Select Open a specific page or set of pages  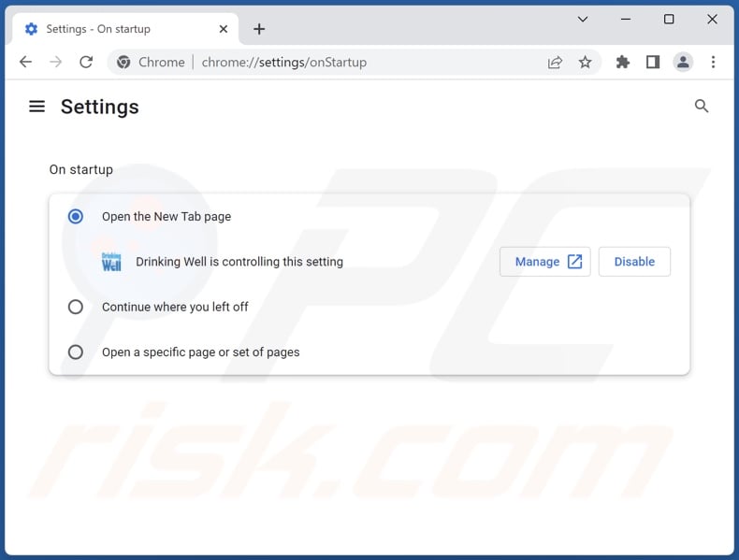(76, 352)
